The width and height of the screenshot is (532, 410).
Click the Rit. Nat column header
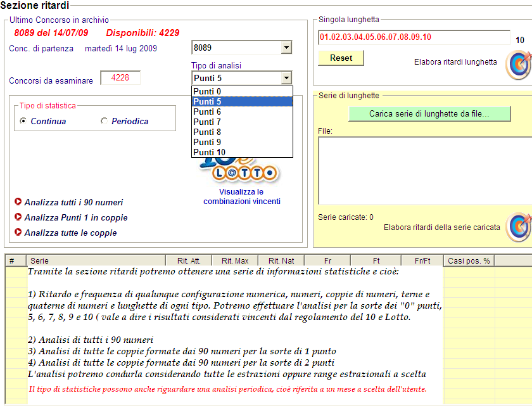coord(281,260)
